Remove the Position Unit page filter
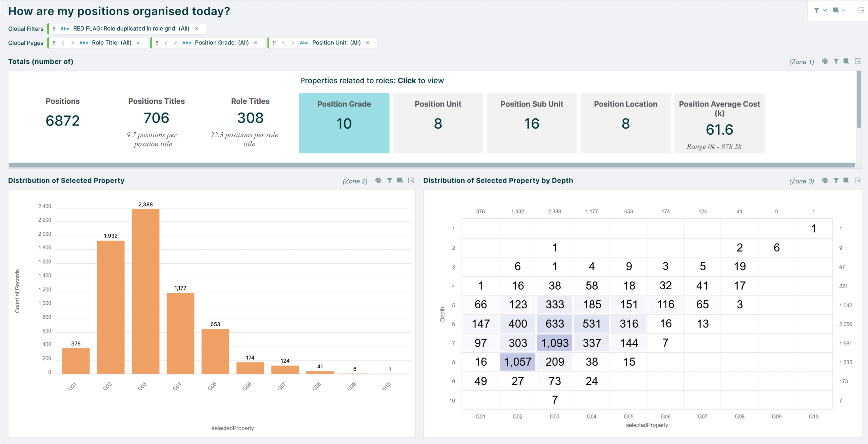Viewport: 868px width, 444px height. (367, 43)
